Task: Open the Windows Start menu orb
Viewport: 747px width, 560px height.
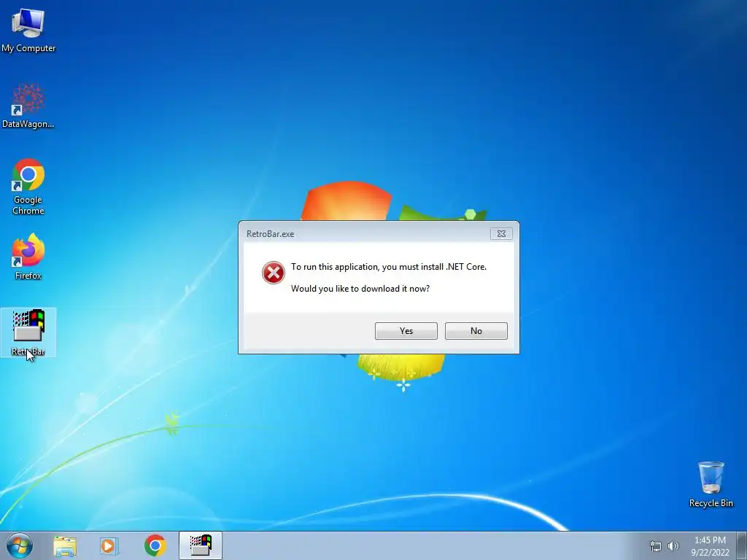Action: pyautogui.click(x=20, y=545)
